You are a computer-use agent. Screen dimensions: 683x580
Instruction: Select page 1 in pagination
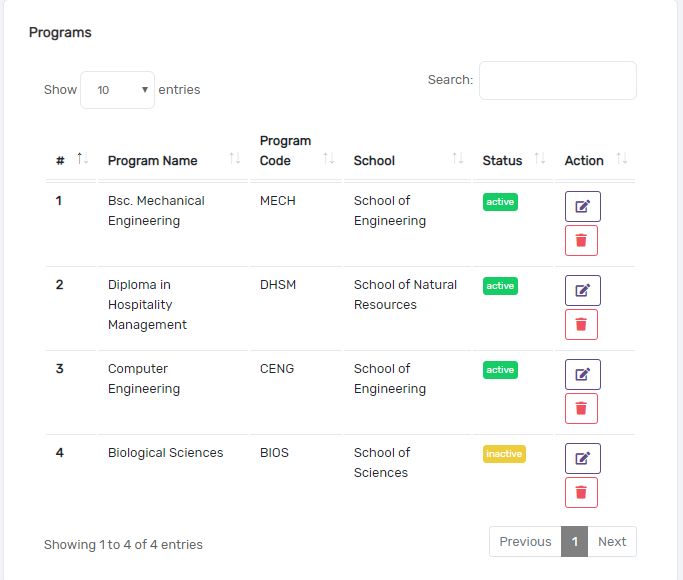click(574, 542)
